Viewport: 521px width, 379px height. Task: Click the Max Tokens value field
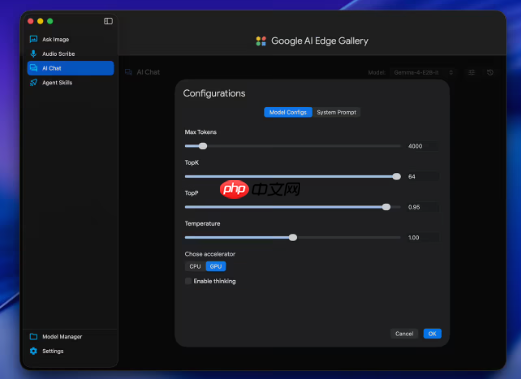click(422, 146)
